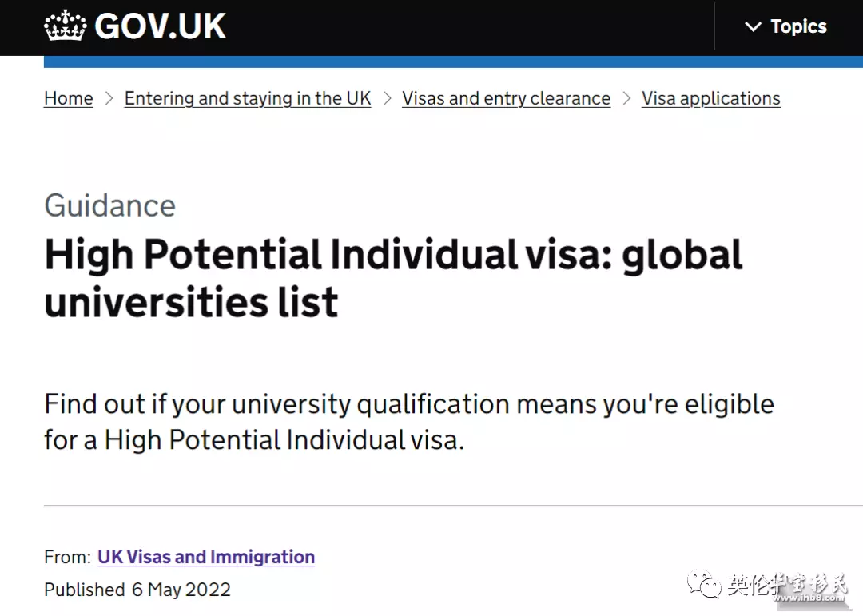Expand the Topics chevron arrow

[753, 27]
